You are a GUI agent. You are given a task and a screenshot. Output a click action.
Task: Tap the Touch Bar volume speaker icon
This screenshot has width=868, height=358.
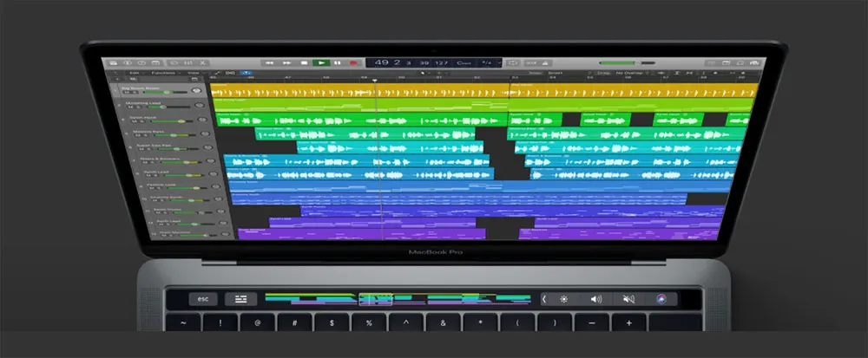tap(595, 299)
